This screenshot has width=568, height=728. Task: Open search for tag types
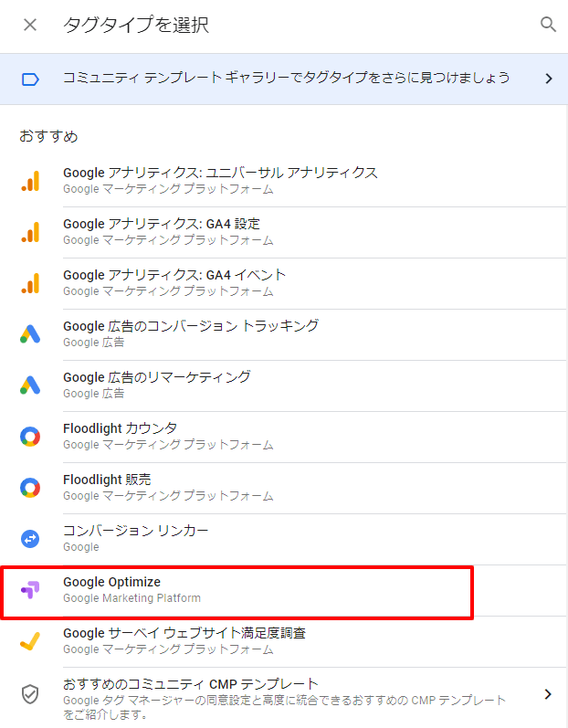pyautogui.click(x=548, y=24)
